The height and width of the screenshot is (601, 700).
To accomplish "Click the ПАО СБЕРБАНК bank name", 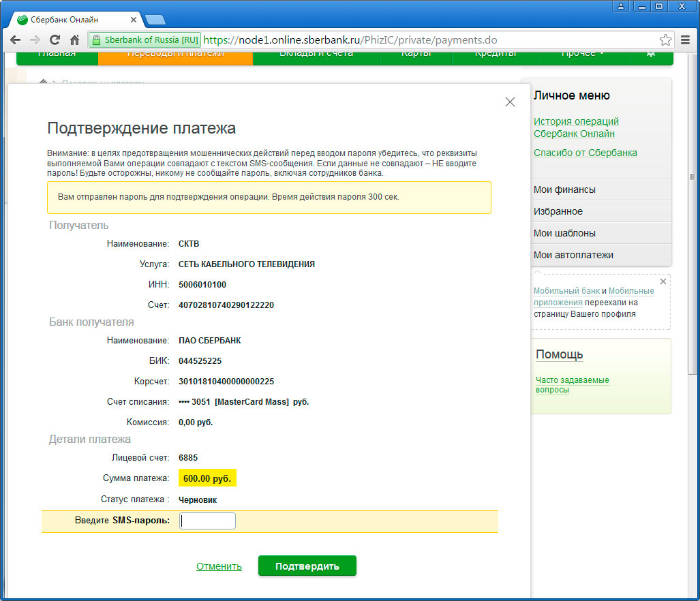I will 210,341.
